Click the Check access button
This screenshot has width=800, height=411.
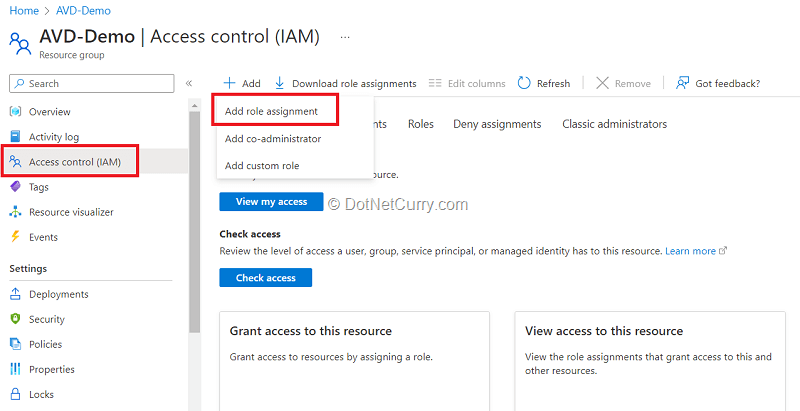click(266, 278)
